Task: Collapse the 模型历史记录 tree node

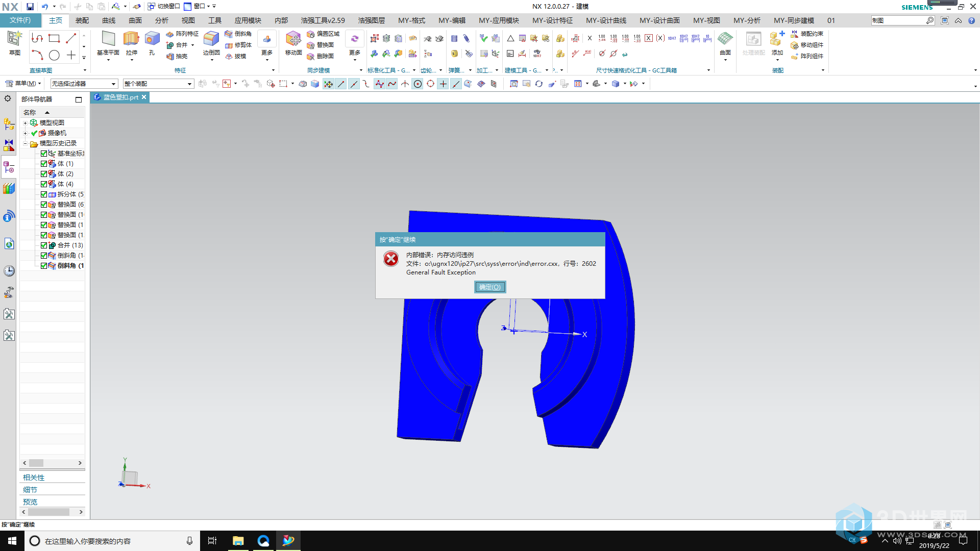Action: coord(25,143)
